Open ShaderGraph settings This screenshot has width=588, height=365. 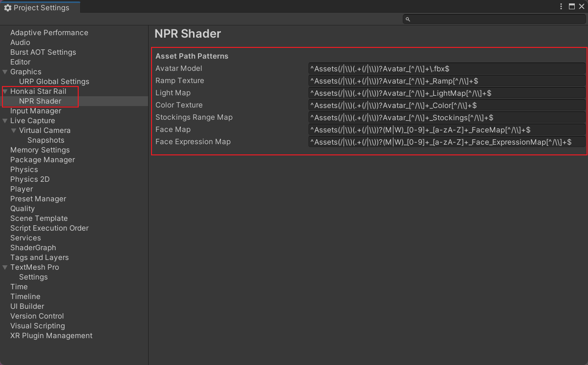tap(33, 248)
